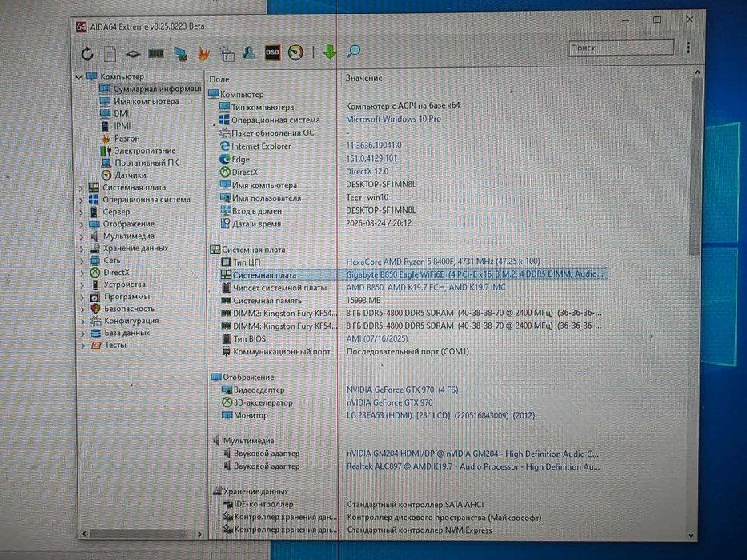Open the IPMI tree item
Image resolution: width=747 pixels, height=560 pixels.
(122, 126)
